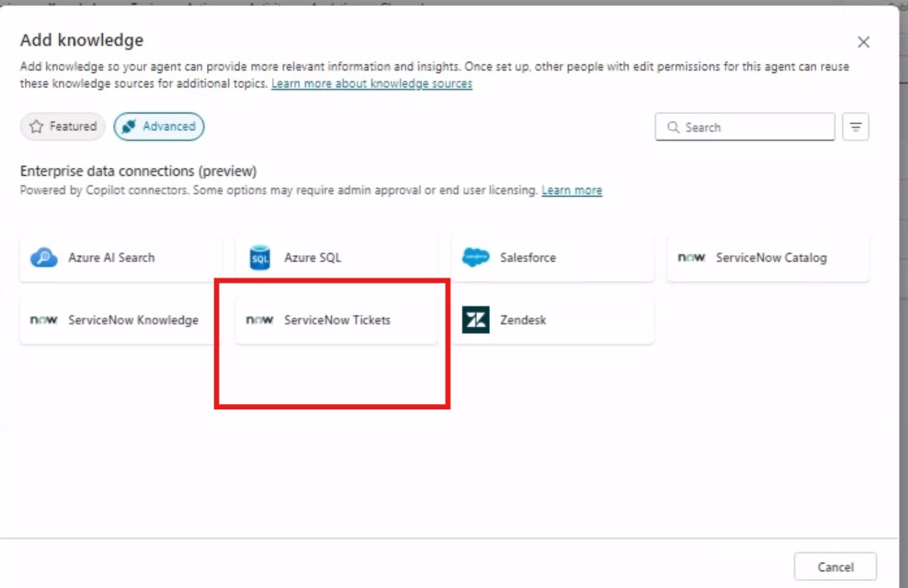Click the Cancel button
The image size is (908, 588).
tap(835, 566)
